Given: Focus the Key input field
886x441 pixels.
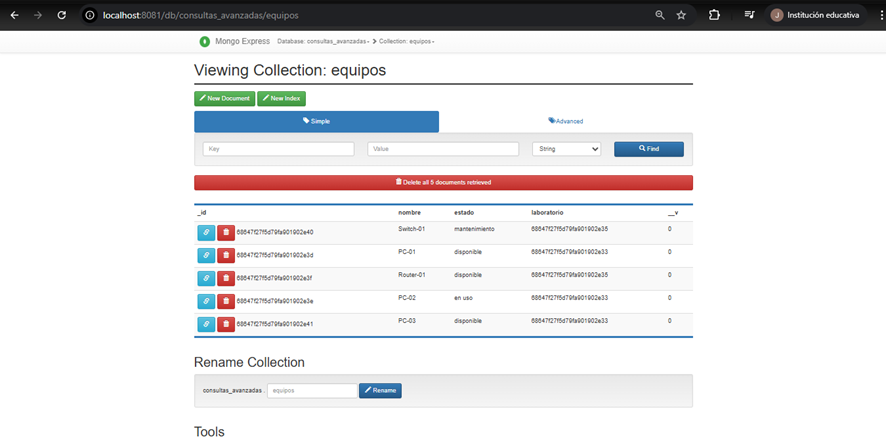Looking at the screenshot, I should coord(279,149).
